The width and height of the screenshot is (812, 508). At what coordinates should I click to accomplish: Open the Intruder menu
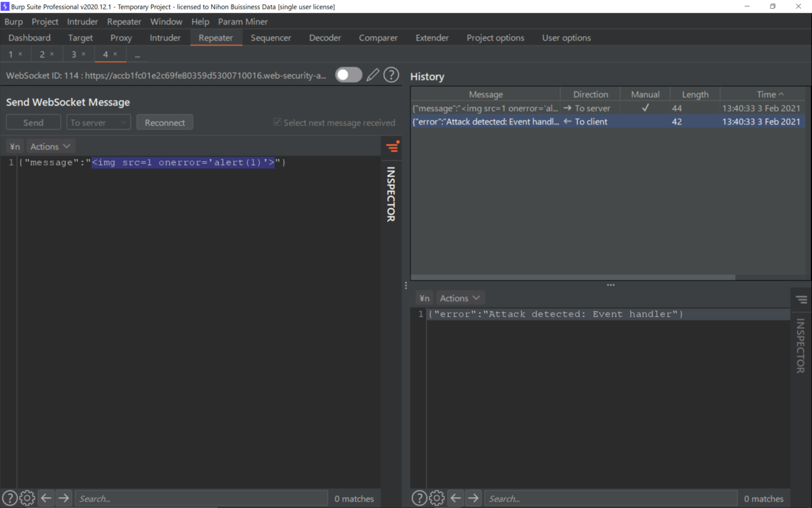pyautogui.click(x=83, y=22)
